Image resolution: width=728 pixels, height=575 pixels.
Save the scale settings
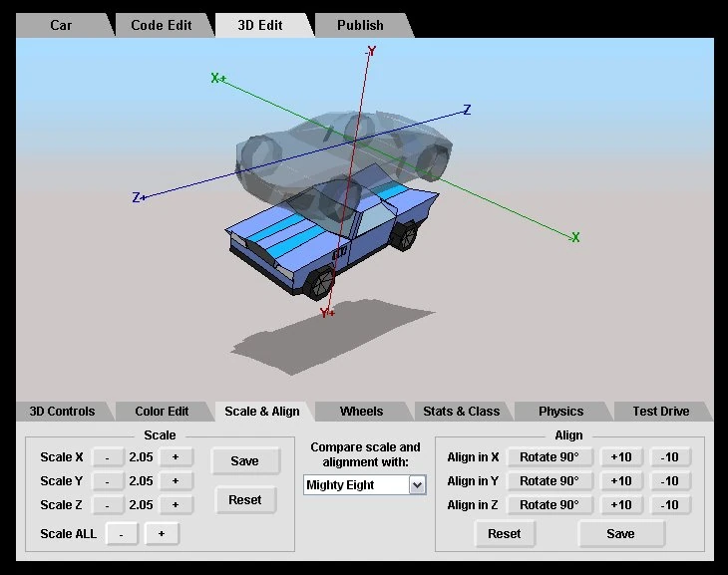[244, 460]
